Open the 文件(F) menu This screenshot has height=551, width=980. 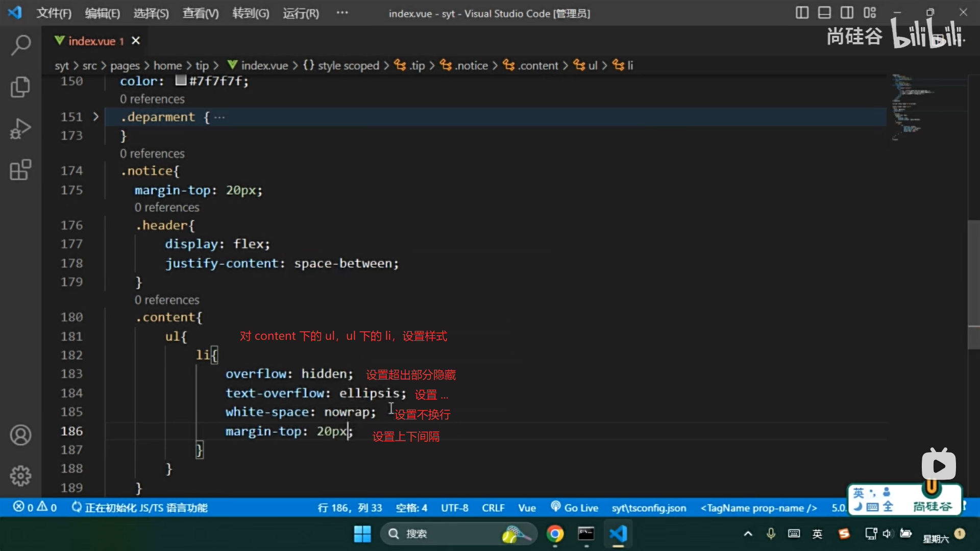[x=54, y=13]
